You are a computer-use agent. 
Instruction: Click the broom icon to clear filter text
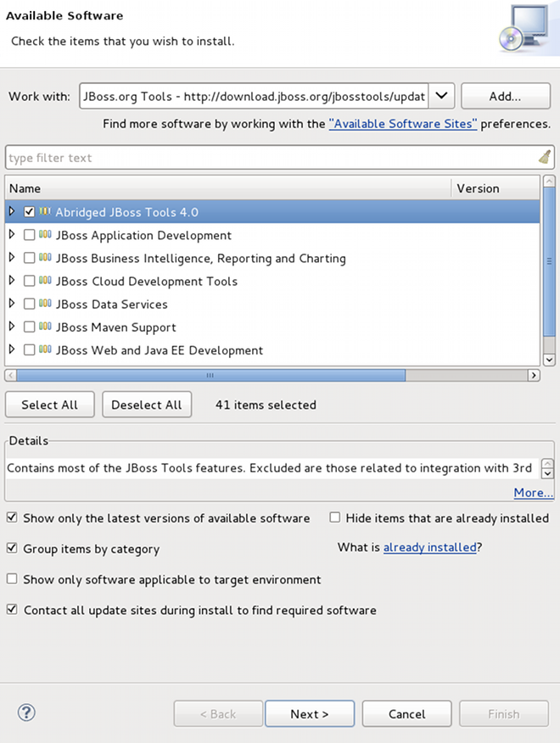click(545, 157)
